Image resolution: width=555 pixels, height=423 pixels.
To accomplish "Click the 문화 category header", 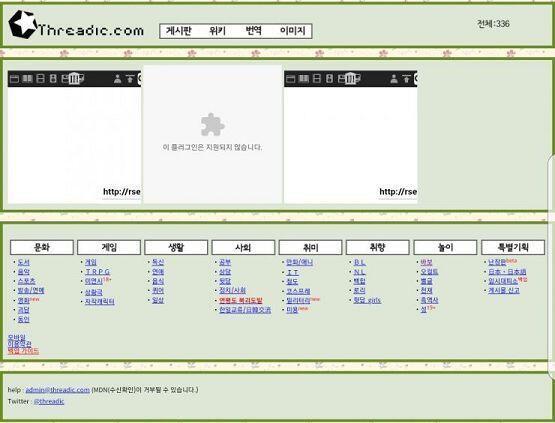I will pos(42,247).
